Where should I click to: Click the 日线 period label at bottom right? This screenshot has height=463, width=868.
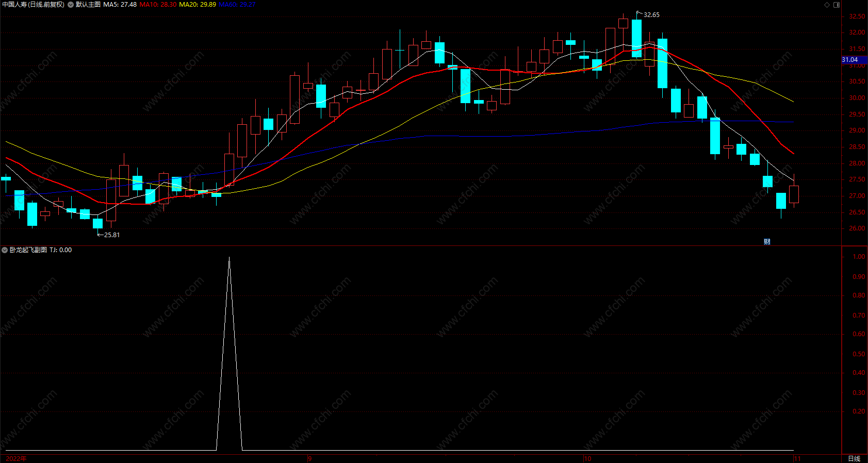pyautogui.click(x=854, y=458)
